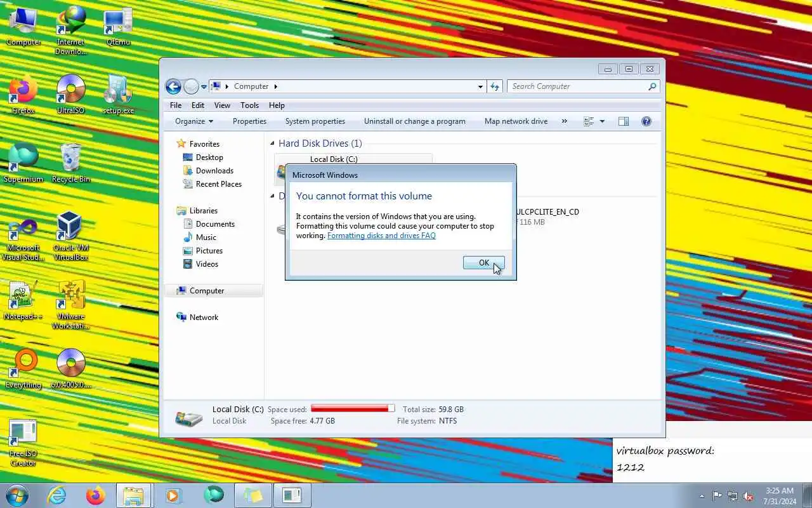Open Internet Explorer from the taskbar

pos(57,495)
